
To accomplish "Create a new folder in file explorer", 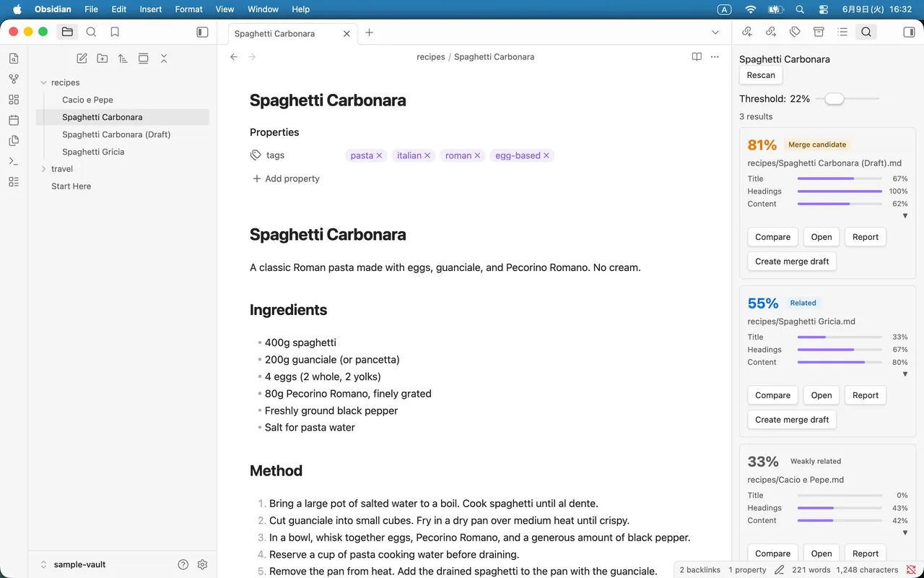I will pos(103,59).
